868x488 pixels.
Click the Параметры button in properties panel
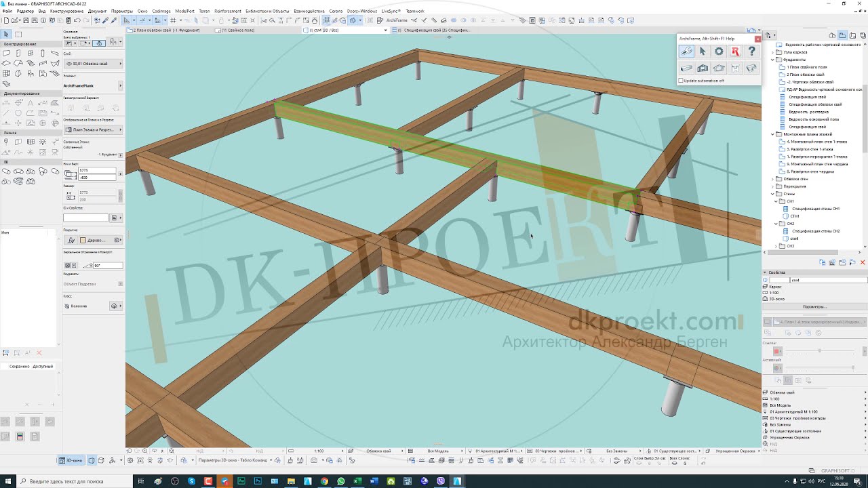[814, 306]
